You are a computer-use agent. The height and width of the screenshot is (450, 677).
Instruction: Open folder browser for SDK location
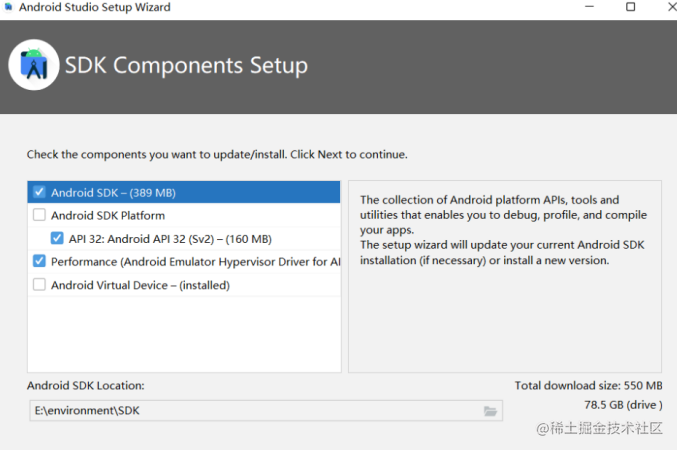(490, 411)
